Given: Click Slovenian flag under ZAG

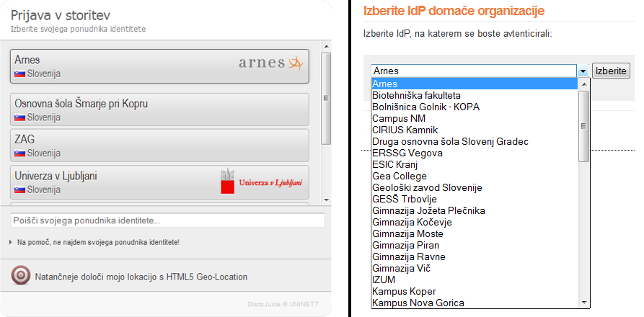Looking at the screenshot, I should (19, 153).
